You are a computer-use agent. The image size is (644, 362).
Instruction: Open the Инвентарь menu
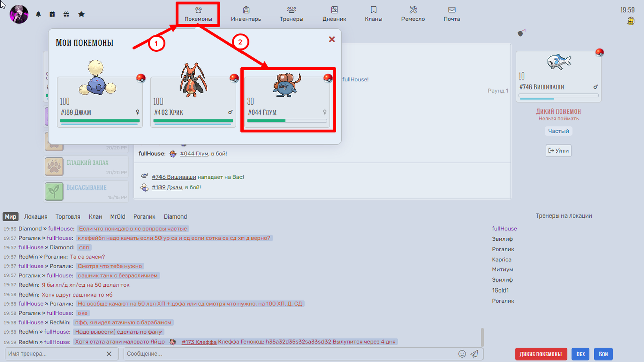click(246, 14)
